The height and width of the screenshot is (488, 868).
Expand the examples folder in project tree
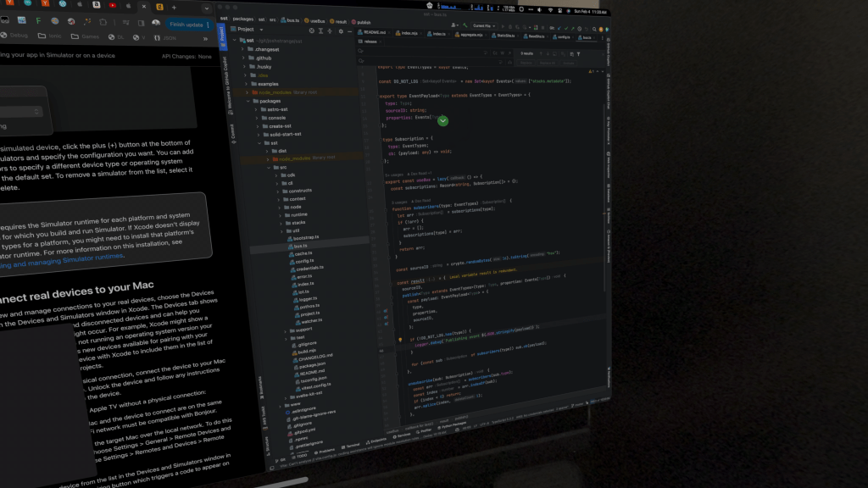[248, 83]
